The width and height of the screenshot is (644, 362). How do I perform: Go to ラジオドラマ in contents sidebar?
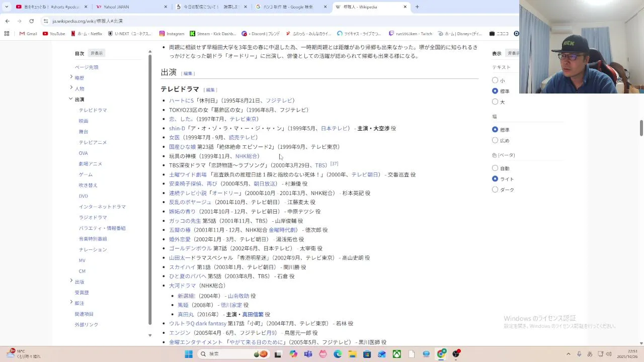tap(93, 217)
